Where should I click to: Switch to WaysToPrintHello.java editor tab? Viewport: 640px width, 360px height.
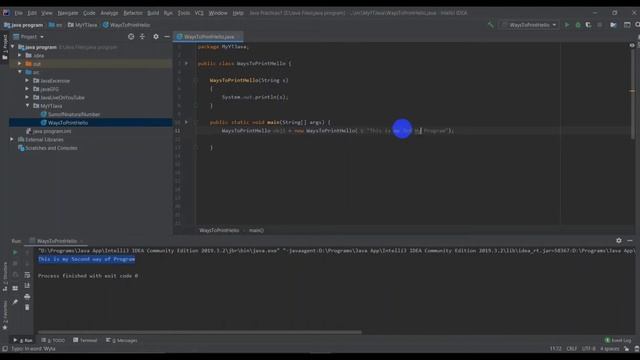[x=208, y=37]
